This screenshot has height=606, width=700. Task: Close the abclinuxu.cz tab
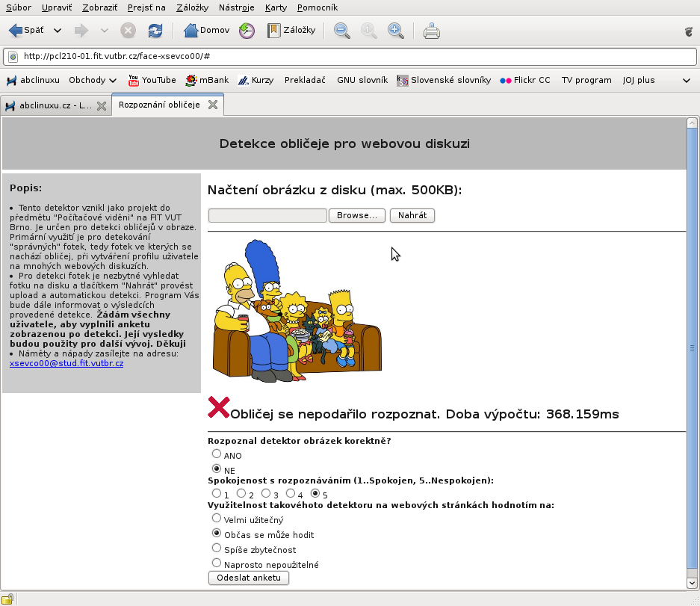point(102,106)
